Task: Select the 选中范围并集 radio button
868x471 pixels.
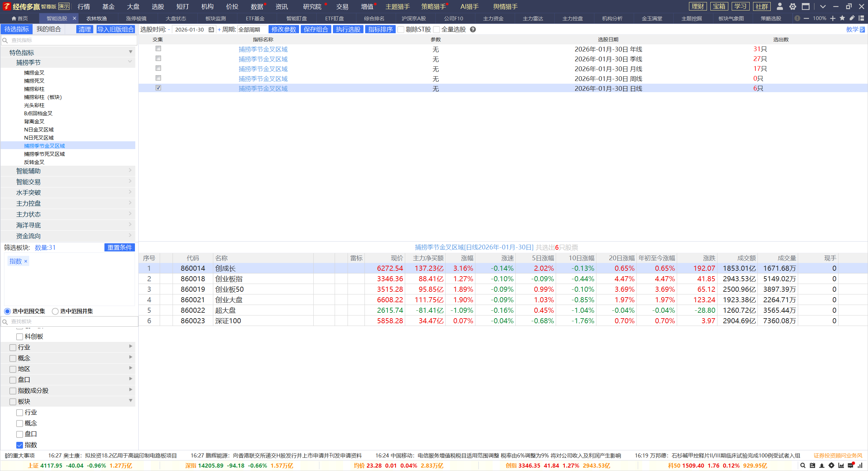Action: coord(55,311)
